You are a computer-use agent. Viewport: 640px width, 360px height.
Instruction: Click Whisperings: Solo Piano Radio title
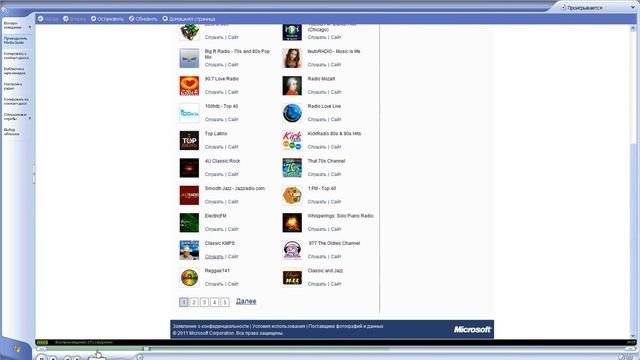pos(340,216)
